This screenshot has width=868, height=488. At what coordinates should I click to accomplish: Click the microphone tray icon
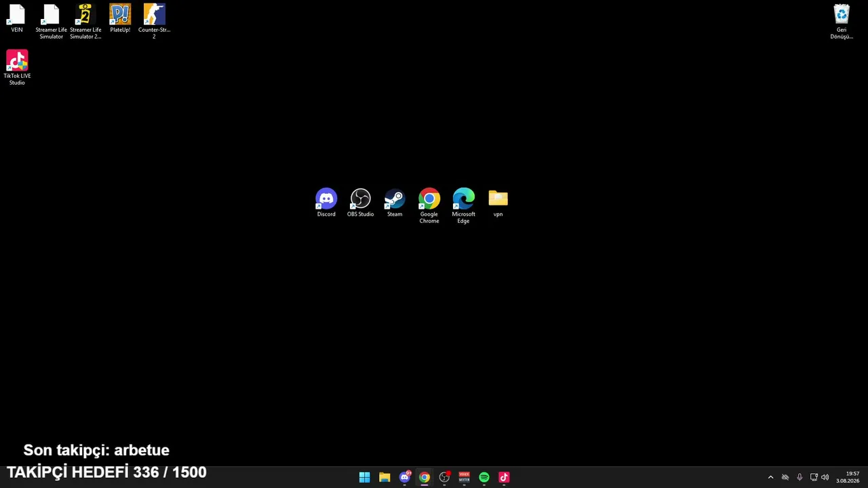800,477
